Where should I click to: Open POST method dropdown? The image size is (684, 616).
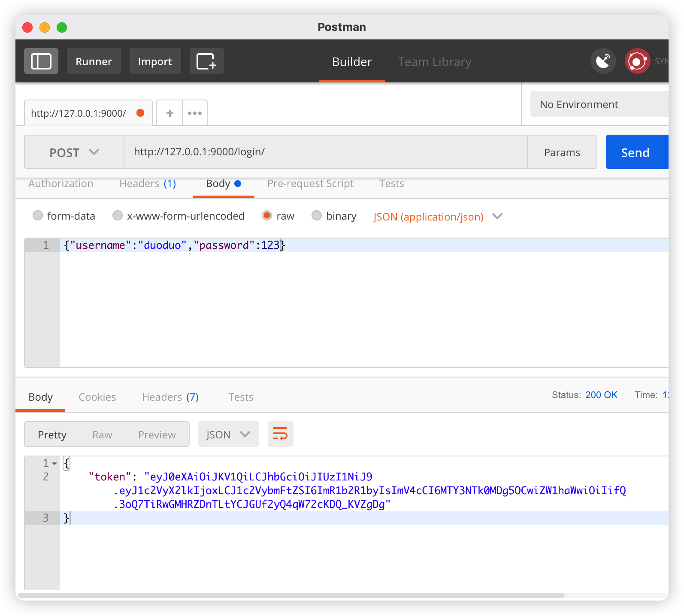74,152
